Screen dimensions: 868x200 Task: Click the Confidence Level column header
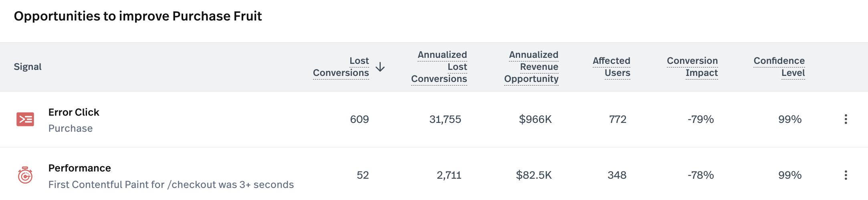[779, 67]
